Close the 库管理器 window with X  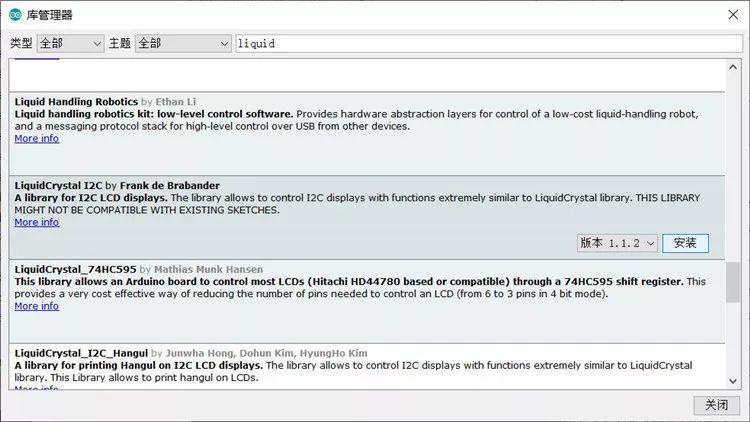[733, 15]
